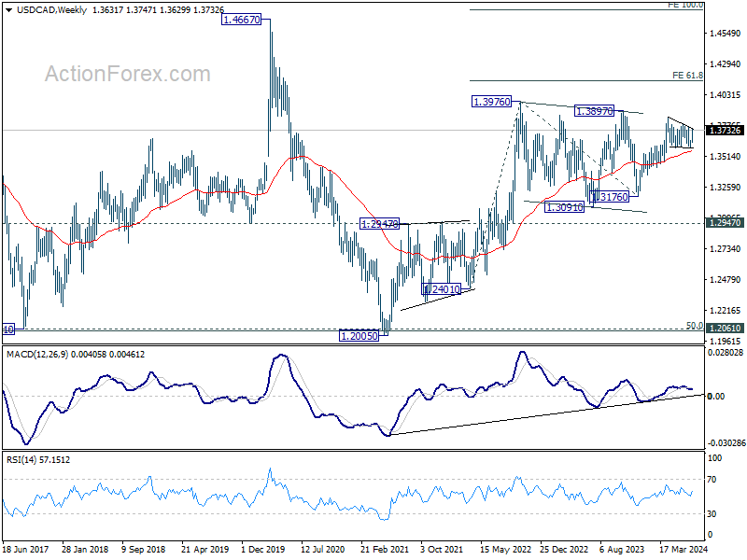This screenshot has width=747, height=560.
Task: Click the FE 61.8 Fibonacci level label
Action: coord(687,76)
